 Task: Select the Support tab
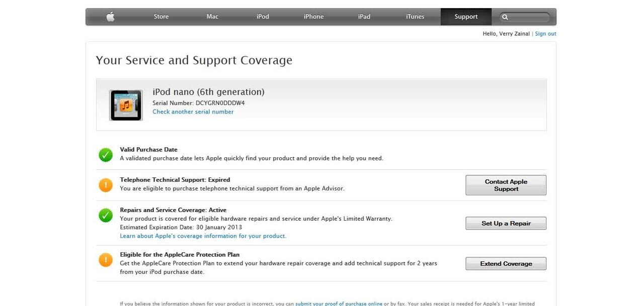point(466,17)
